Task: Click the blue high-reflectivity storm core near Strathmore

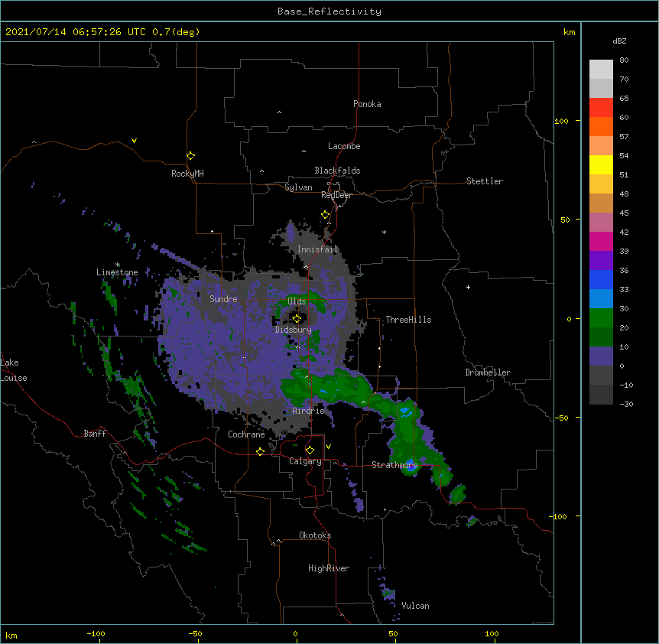Action: 410,464
